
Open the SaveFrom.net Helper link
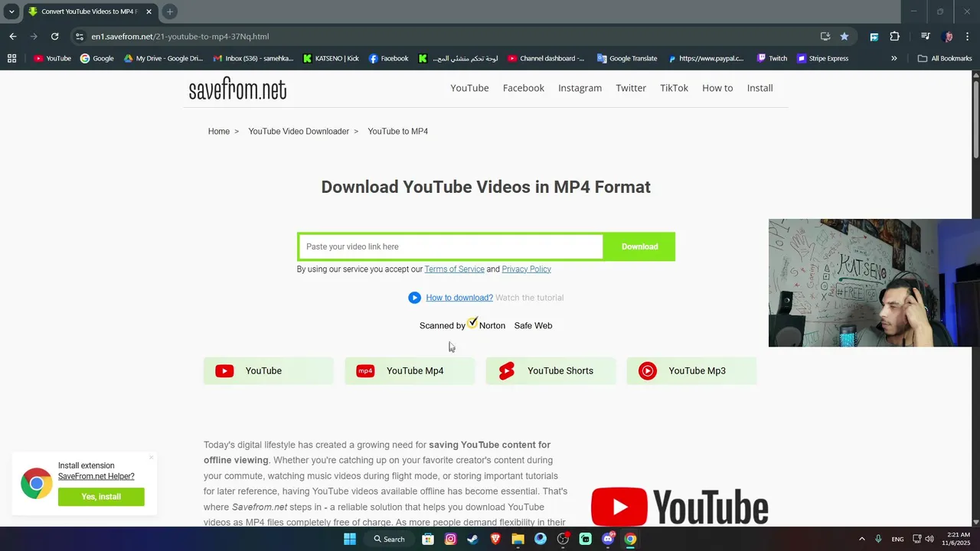(x=96, y=476)
